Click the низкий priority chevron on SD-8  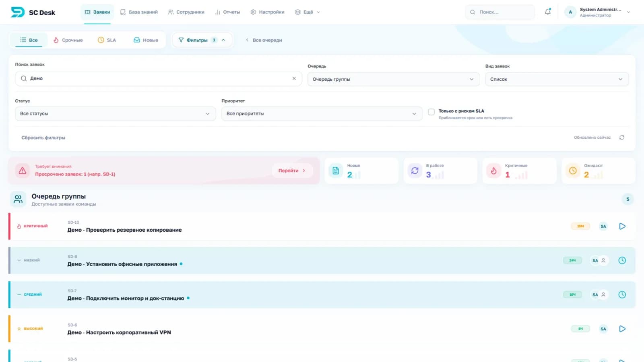point(19,260)
